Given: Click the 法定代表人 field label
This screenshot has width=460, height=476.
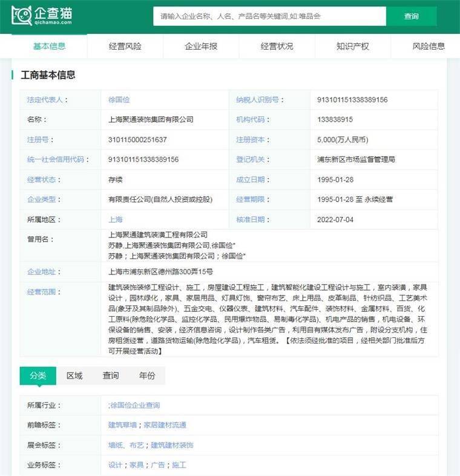Looking at the screenshot, I should pos(47,99).
